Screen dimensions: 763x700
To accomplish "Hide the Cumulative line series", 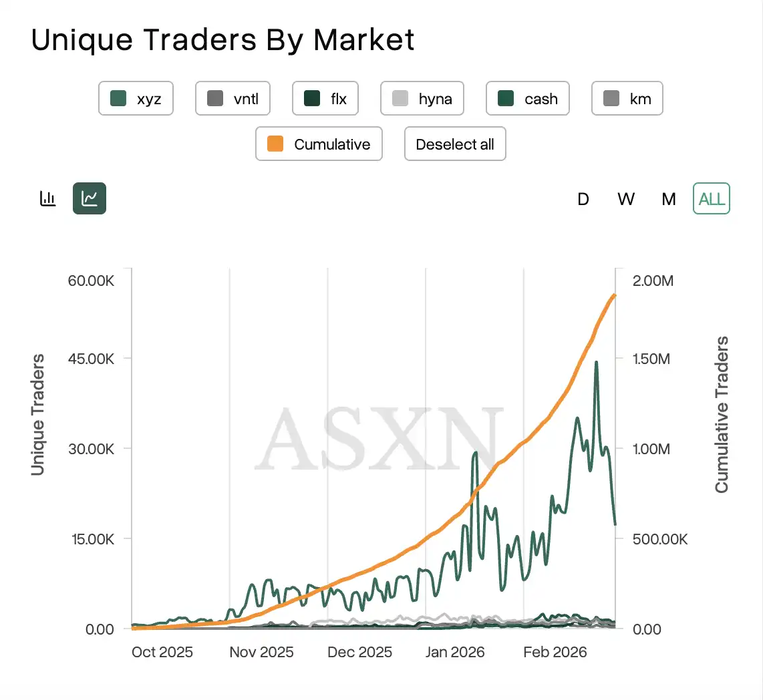I will click(319, 144).
